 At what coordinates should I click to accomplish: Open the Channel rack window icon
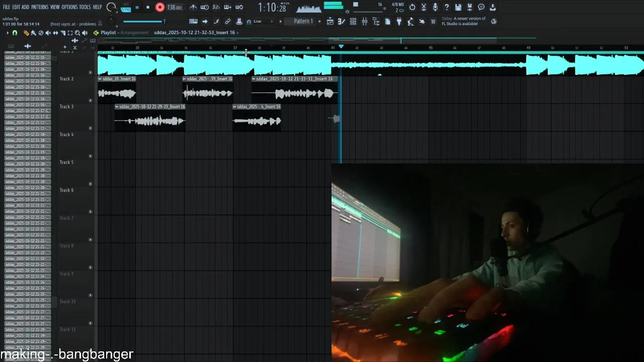[x=353, y=21]
